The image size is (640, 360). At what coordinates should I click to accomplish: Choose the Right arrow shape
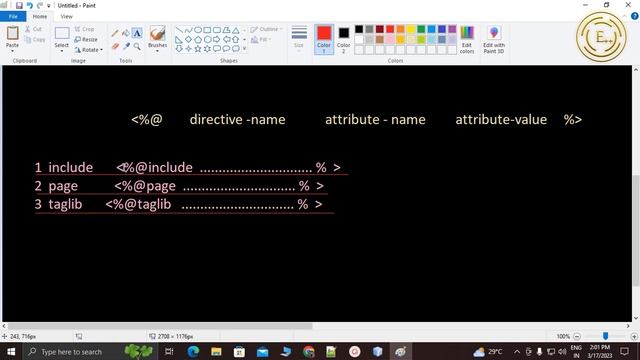pyautogui.click(x=217, y=40)
